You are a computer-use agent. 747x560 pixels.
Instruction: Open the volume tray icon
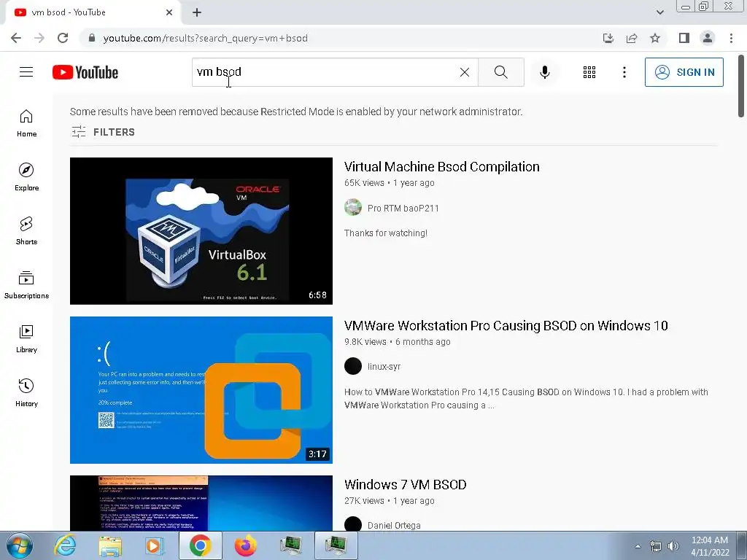pos(673,546)
